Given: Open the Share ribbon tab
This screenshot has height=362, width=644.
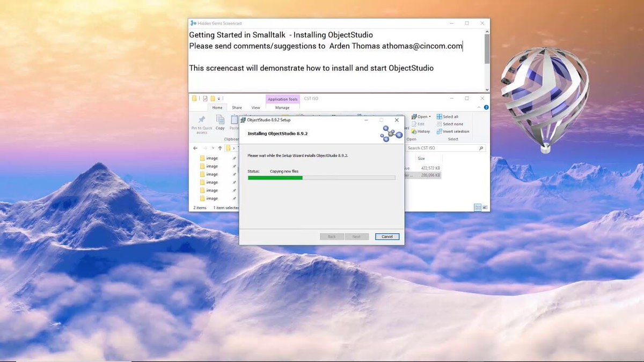Looking at the screenshot, I should (237, 108).
